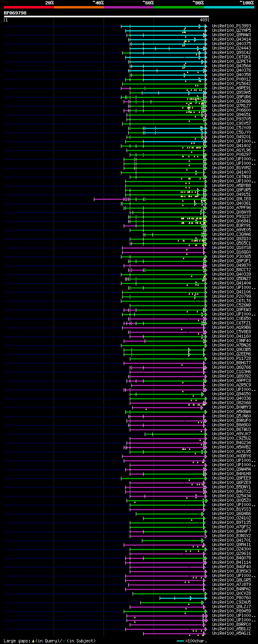
Task: Click the purple ~60% identity legend segment
Action: point(129,7)
